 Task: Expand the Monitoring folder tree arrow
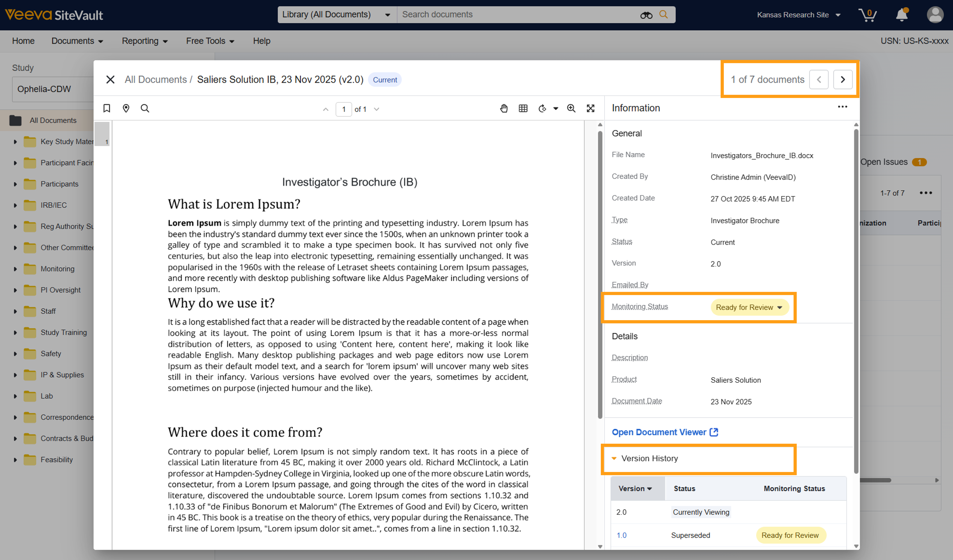tap(15, 269)
